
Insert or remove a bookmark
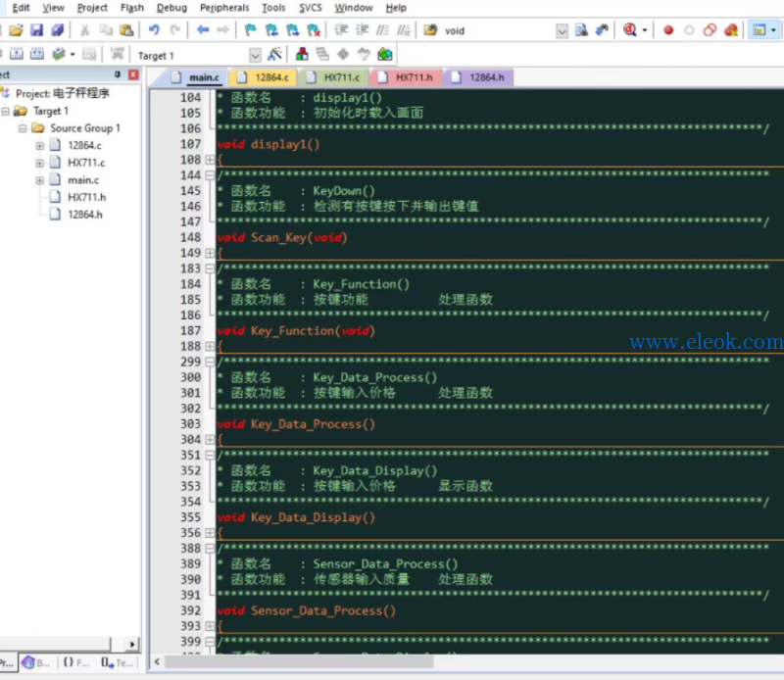pyautogui.click(x=250, y=30)
